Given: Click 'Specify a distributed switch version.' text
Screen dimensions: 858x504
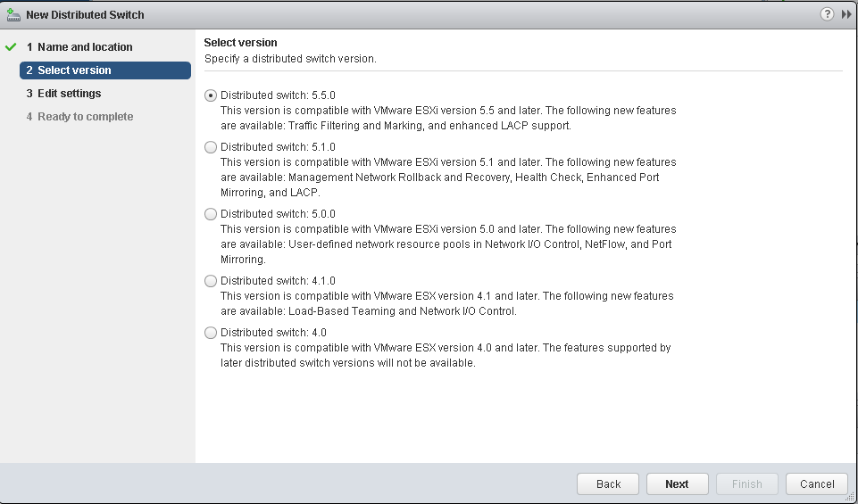Looking at the screenshot, I should pos(290,59).
